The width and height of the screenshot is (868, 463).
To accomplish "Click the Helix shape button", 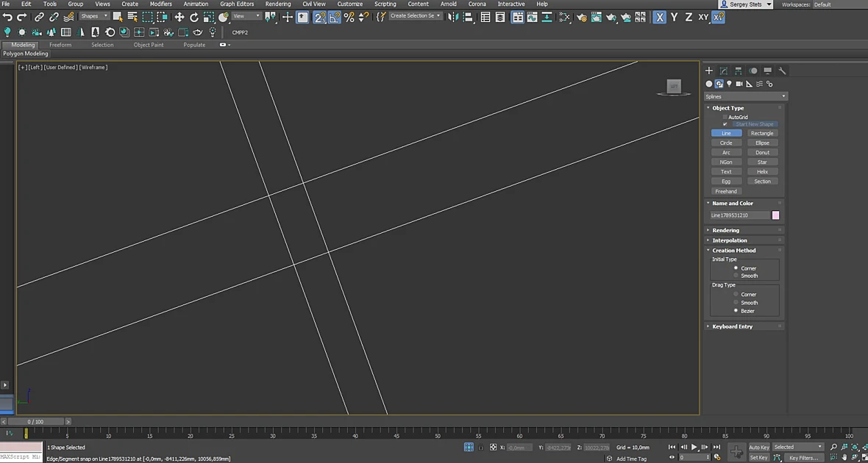I will pyautogui.click(x=762, y=171).
